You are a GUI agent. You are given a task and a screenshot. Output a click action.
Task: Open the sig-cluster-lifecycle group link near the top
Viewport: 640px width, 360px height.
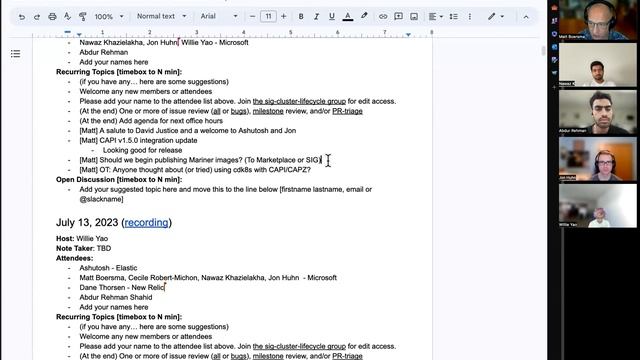pyautogui.click(x=299, y=101)
